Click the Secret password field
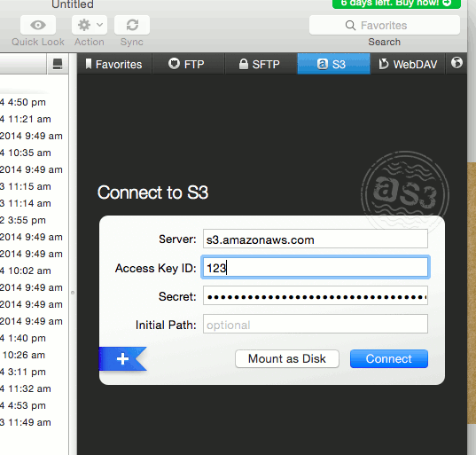The height and width of the screenshot is (455, 476). (316, 295)
